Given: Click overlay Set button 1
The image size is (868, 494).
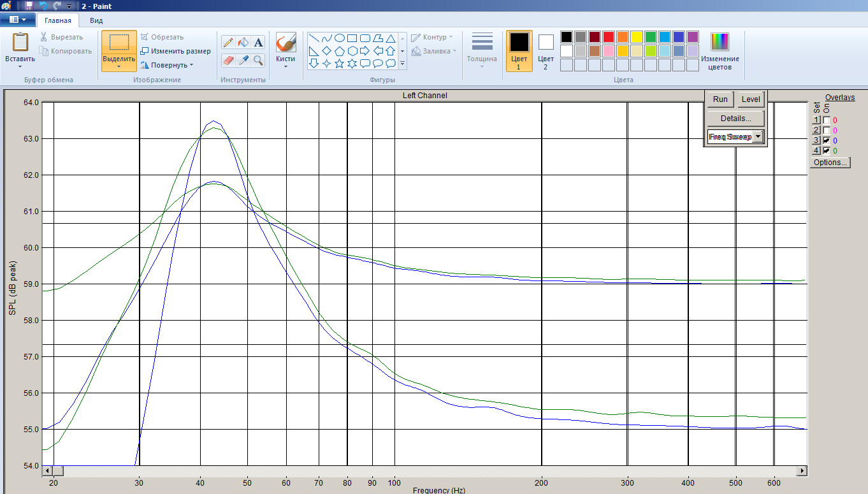Looking at the screenshot, I should pyautogui.click(x=816, y=120).
